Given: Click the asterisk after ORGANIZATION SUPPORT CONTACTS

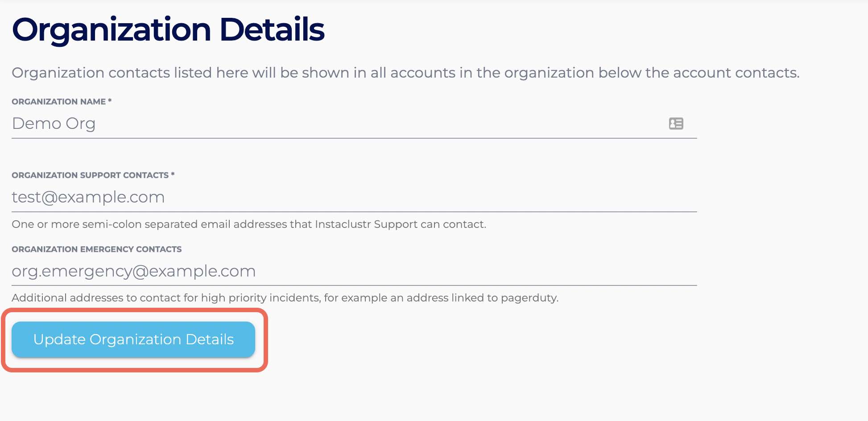Looking at the screenshot, I should tap(173, 174).
